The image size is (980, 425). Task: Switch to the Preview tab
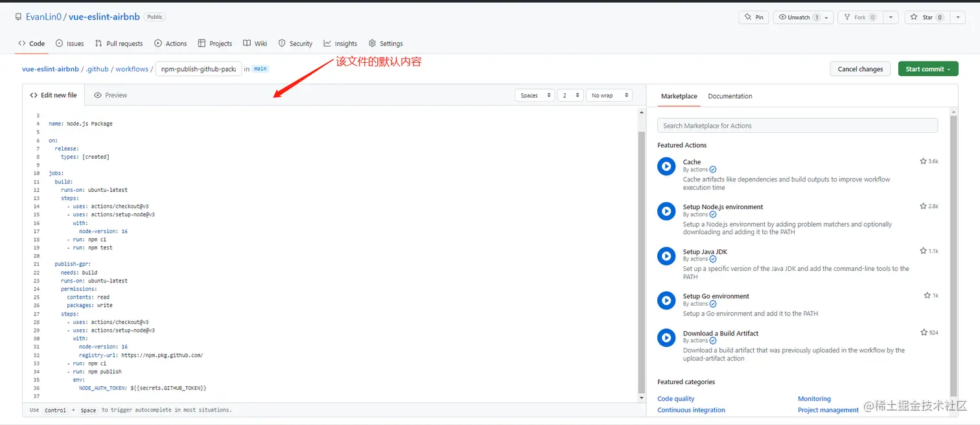[111, 95]
